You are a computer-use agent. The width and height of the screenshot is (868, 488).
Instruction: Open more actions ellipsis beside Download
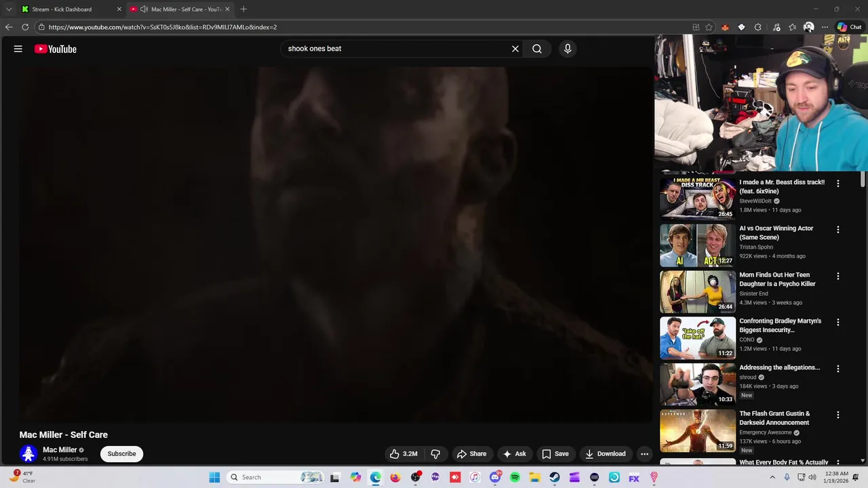click(x=645, y=454)
